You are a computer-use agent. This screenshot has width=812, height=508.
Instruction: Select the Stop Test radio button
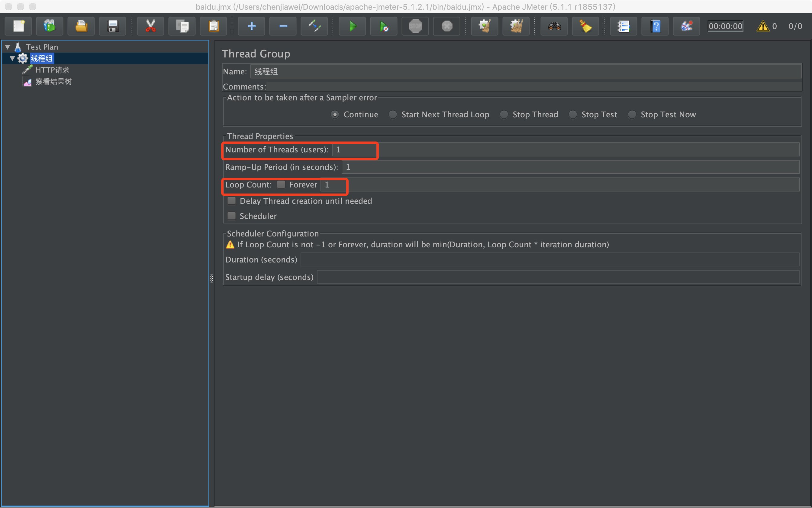[x=573, y=115]
